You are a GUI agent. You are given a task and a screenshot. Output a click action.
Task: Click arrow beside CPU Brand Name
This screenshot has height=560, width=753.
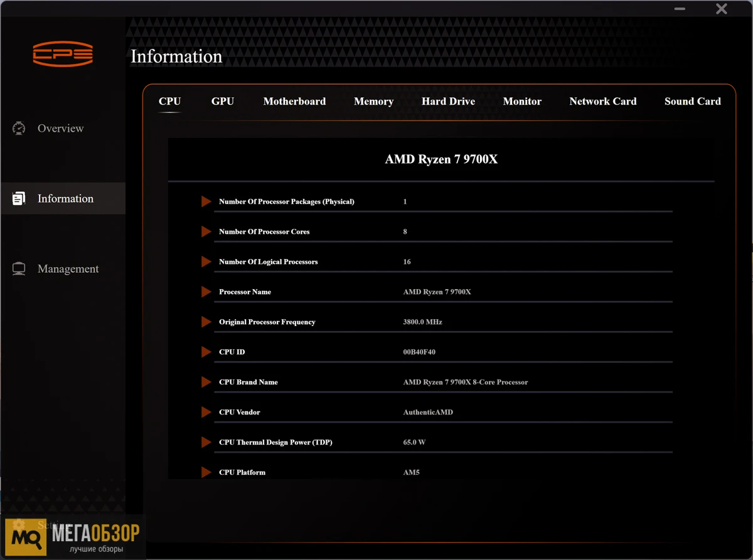tap(206, 382)
